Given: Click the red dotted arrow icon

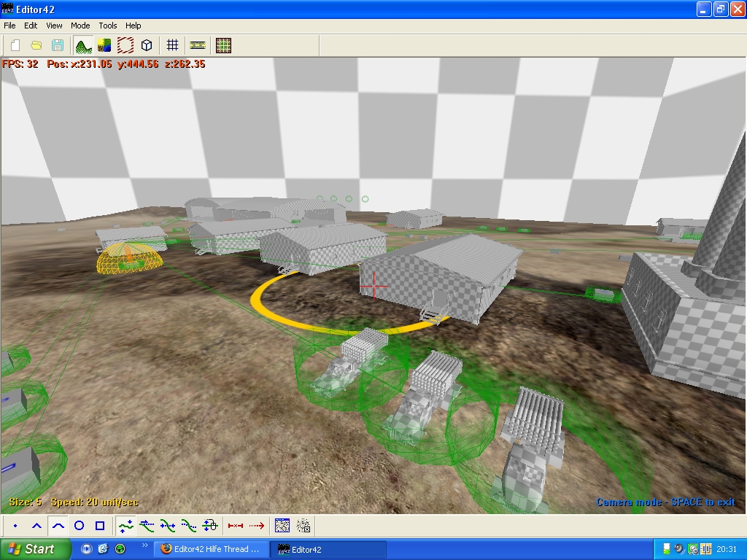Looking at the screenshot, I should tap(256, 526).
